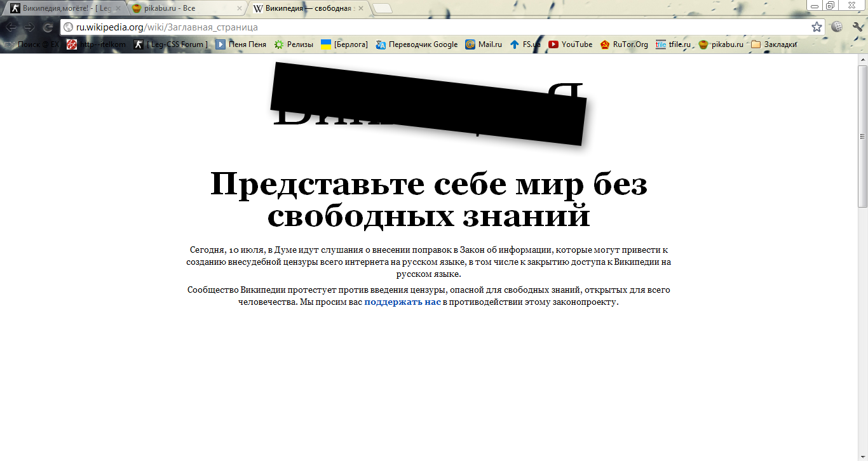
Task: Minimize the Chrome browser window
Action: point(815,5)
